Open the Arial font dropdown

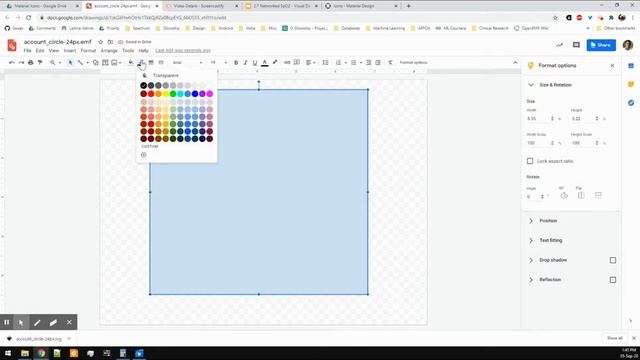[187, 62]
